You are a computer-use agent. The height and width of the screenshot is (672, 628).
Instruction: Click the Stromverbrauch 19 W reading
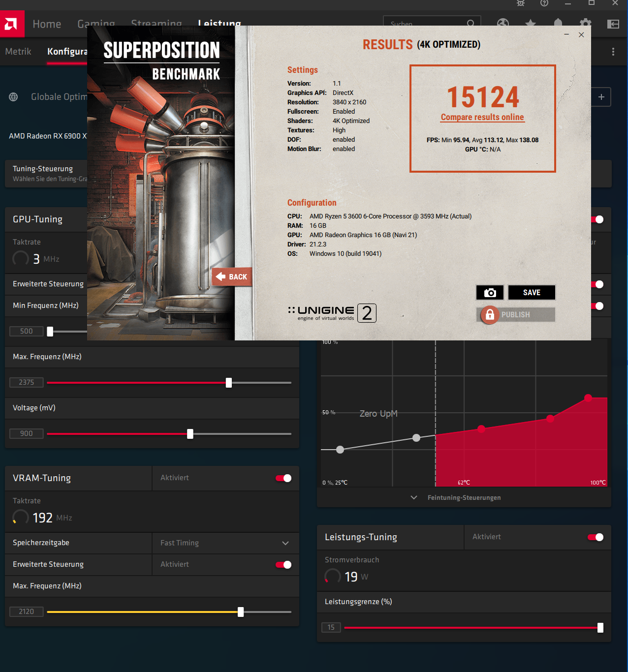click(x=347, y=577)
